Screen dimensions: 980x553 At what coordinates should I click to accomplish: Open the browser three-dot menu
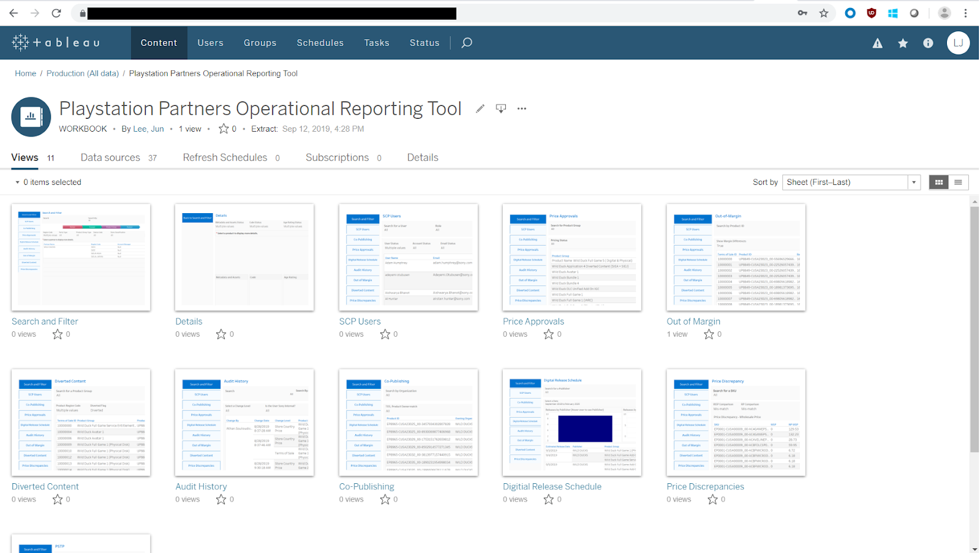click(x=966, y=13)
